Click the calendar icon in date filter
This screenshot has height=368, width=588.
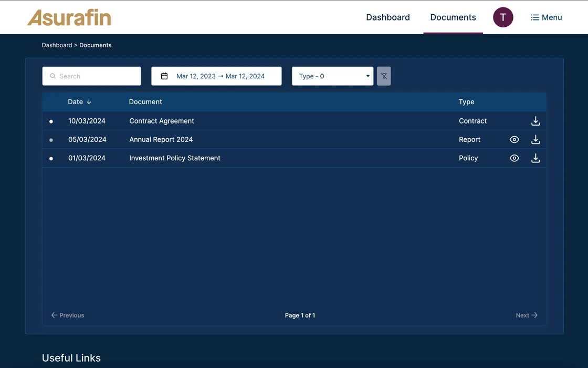(x=164, y=76)
